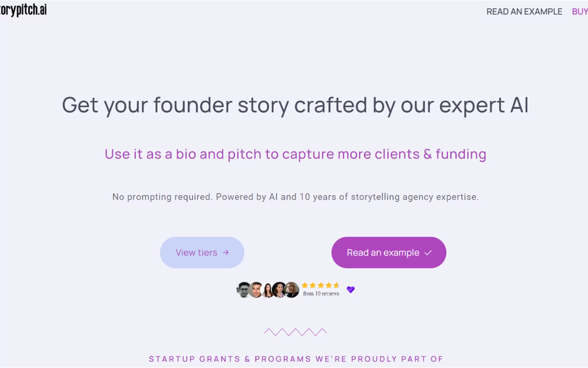Click the first golden star in the rating
This screenshot has width=588, height=368.
[x=305, y=285]
